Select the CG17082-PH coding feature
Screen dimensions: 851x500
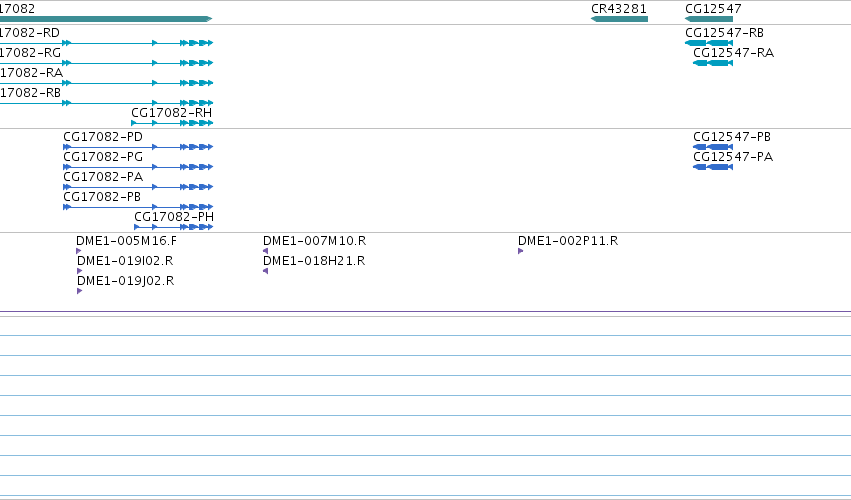point(174,227)
